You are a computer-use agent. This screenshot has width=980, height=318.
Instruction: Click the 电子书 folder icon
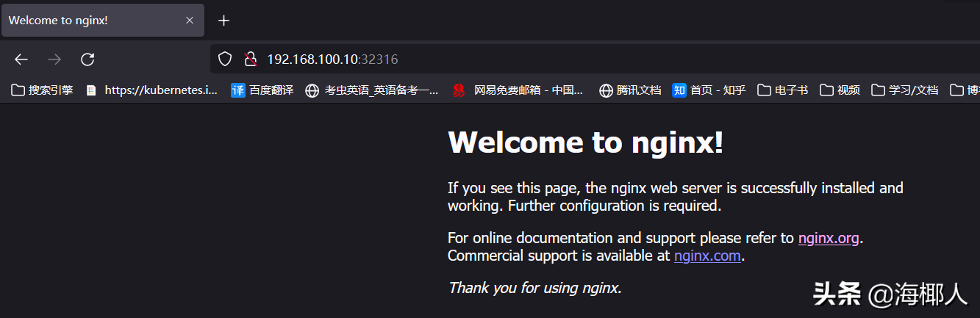[764, 90]
